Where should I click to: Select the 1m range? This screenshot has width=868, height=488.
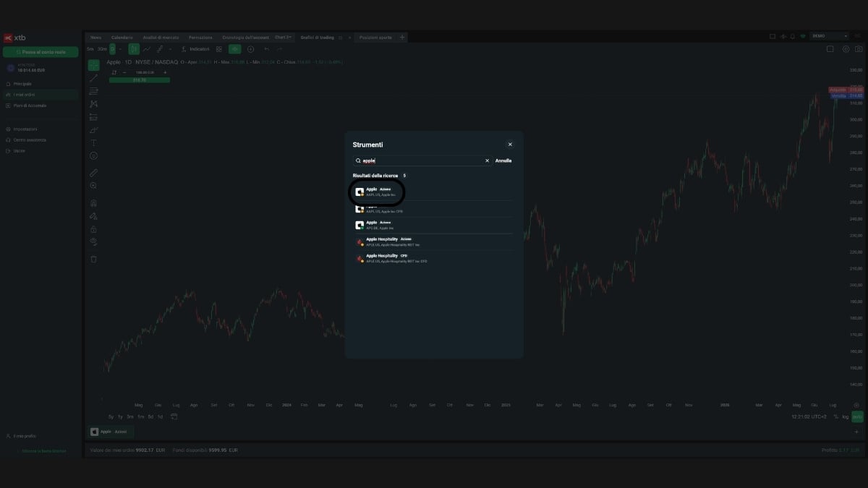click(140, 417)
